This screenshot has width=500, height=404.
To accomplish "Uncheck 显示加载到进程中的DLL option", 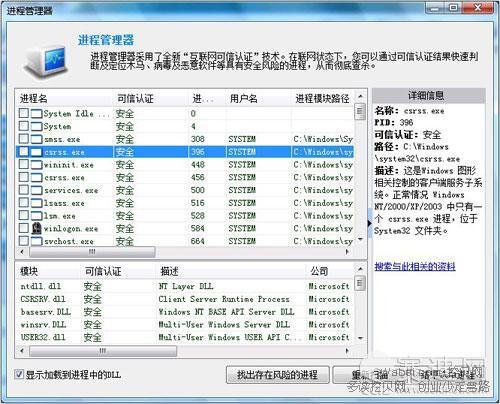I will 19,374.
